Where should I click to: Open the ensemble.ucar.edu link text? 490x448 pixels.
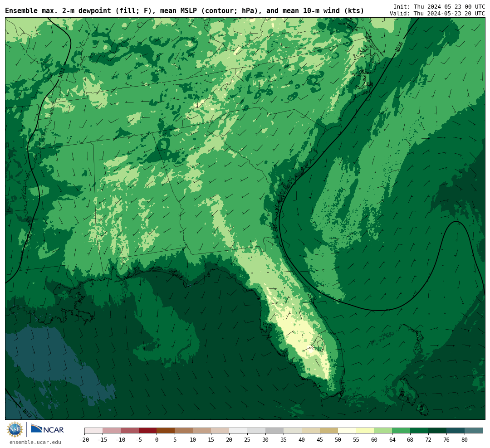(35, 442)
